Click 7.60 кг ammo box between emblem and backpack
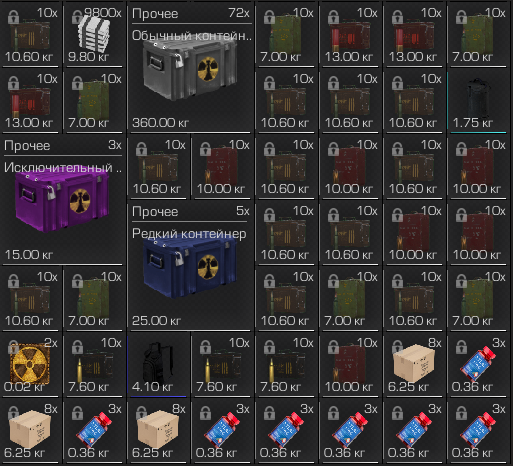 (94, 365)
